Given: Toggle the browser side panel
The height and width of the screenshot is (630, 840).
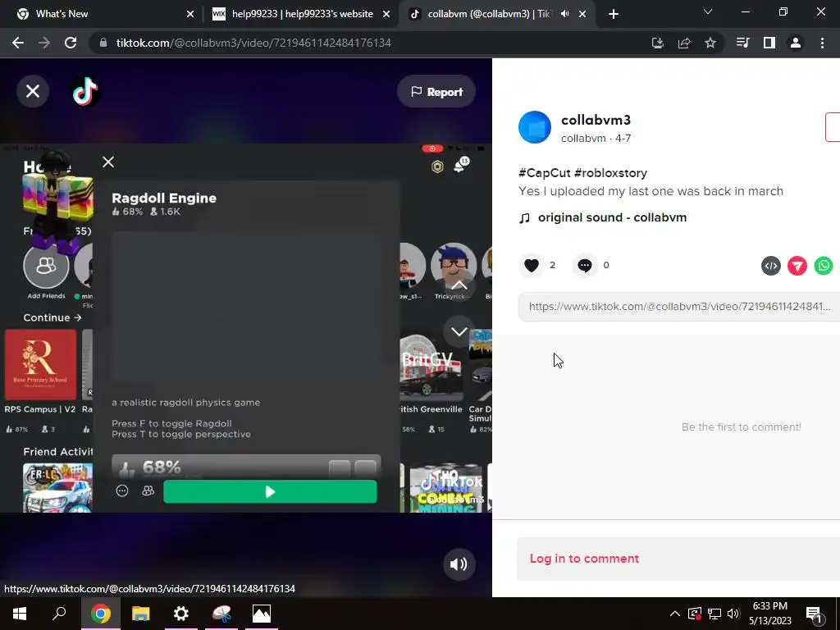Looking at the screenshot, I should 769,43.
